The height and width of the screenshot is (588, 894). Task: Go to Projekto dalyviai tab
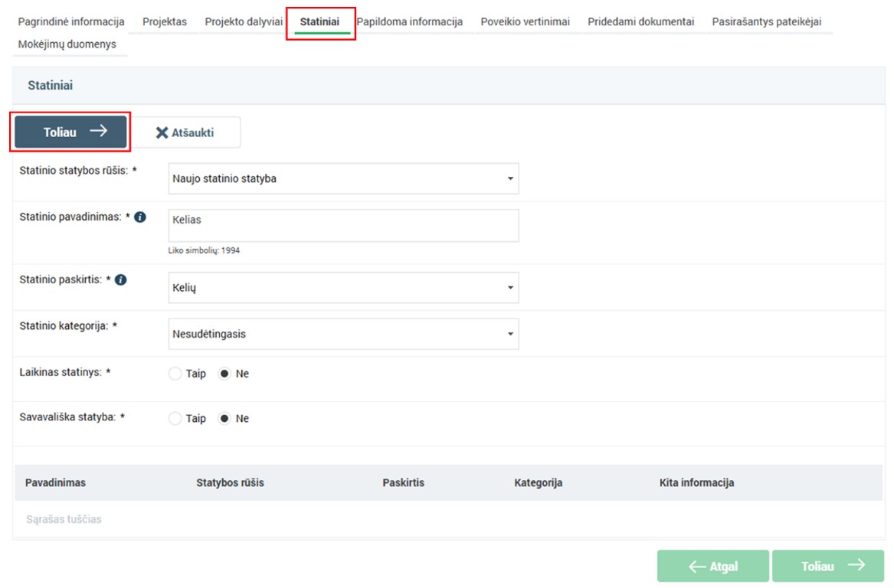[244, 21]
